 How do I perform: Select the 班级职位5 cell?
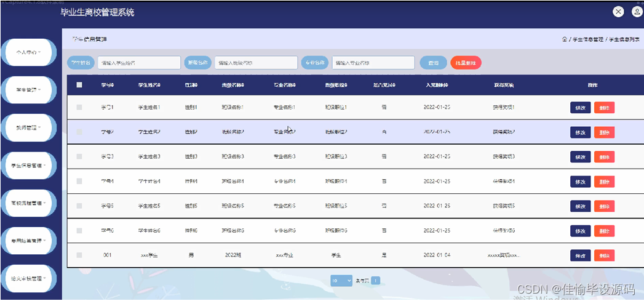point(336,206)
